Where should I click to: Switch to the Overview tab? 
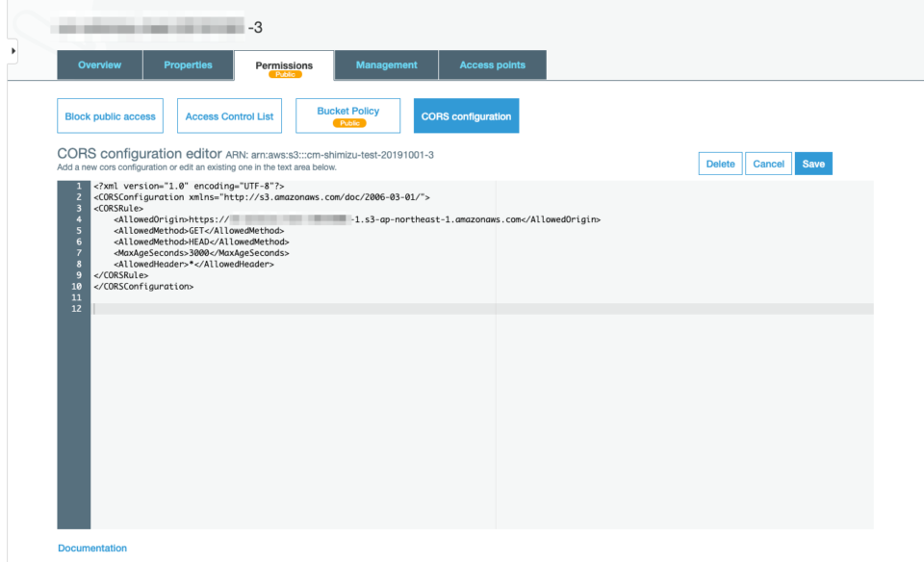click(99, 64)
